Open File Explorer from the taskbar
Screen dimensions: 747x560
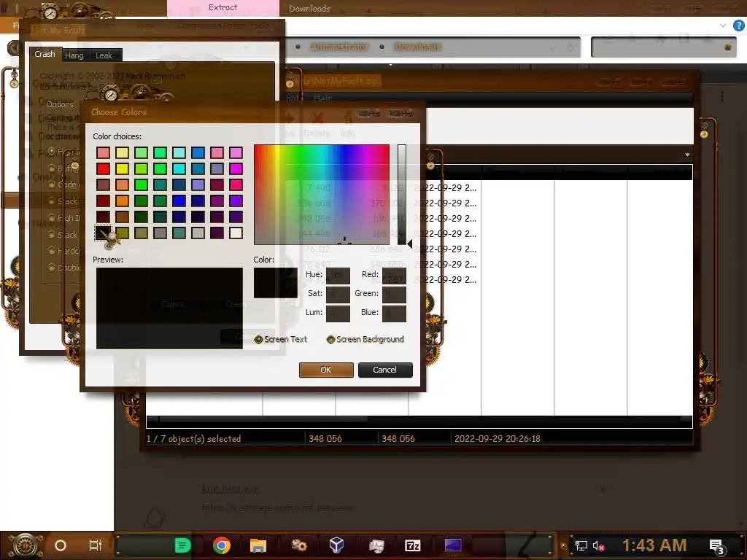point(258,545)
